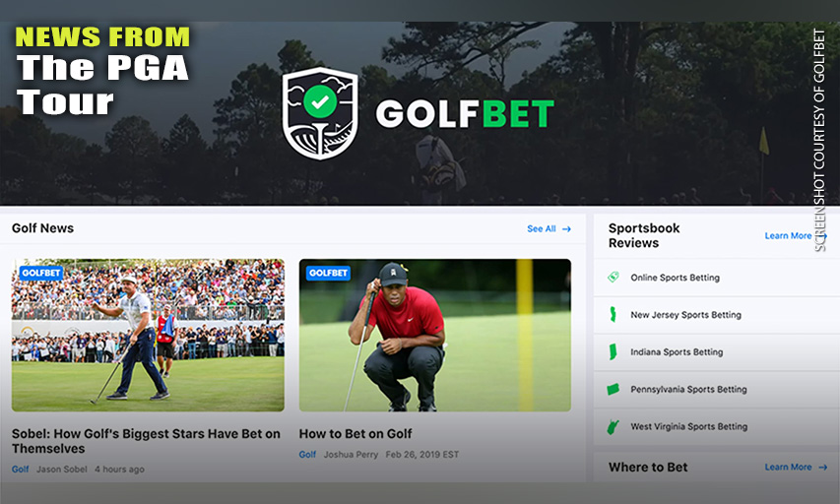Open the How to Bet on Golf headline

pos(355,434)
